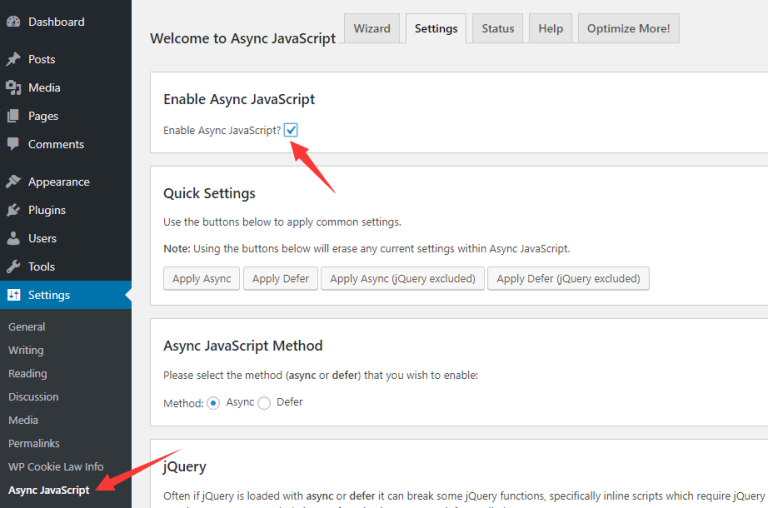Open the Async JavaScript submenu link
This screenshot has height=508, width=768.
pos(49,490)
